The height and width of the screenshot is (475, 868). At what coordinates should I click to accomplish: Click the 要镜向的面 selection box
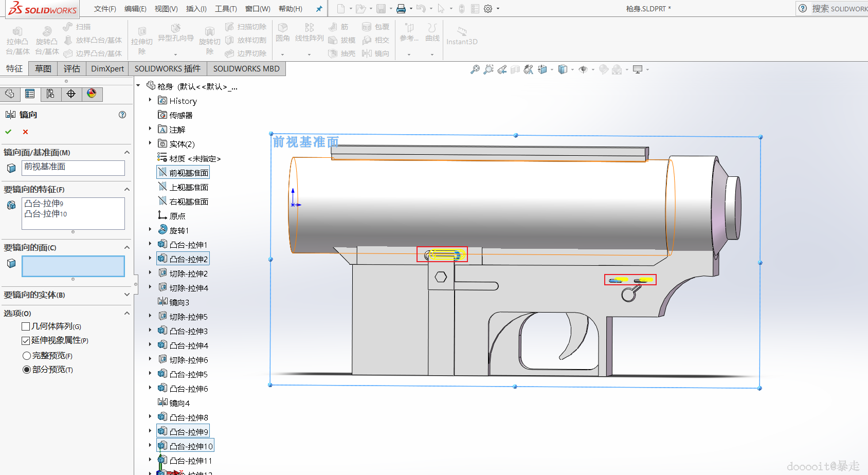pos(73,266)
